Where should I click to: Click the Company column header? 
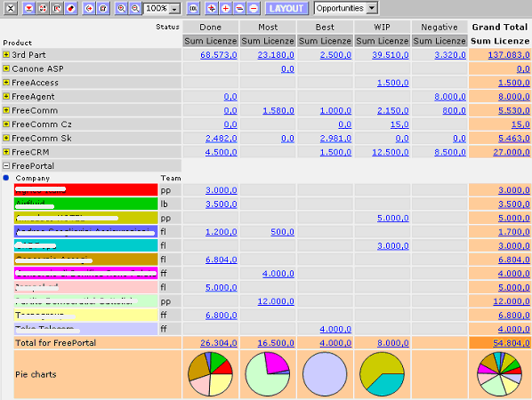(x=33, y=178)
